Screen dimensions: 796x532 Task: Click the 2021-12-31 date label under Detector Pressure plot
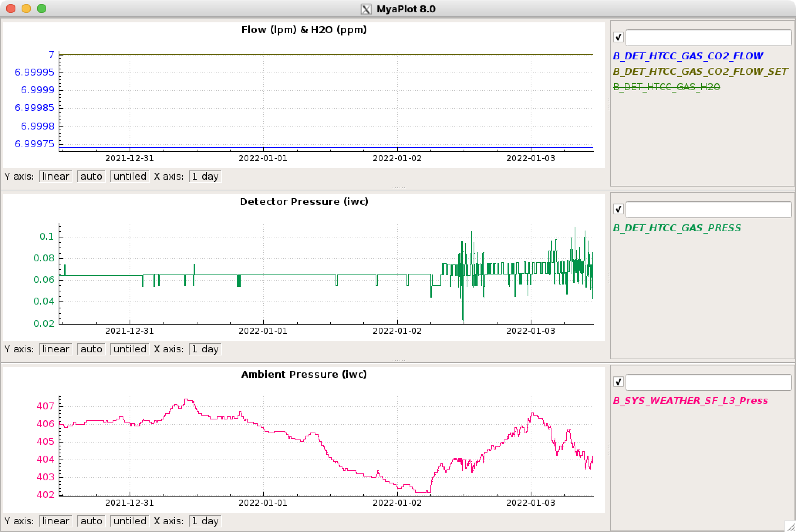[130, 331]
